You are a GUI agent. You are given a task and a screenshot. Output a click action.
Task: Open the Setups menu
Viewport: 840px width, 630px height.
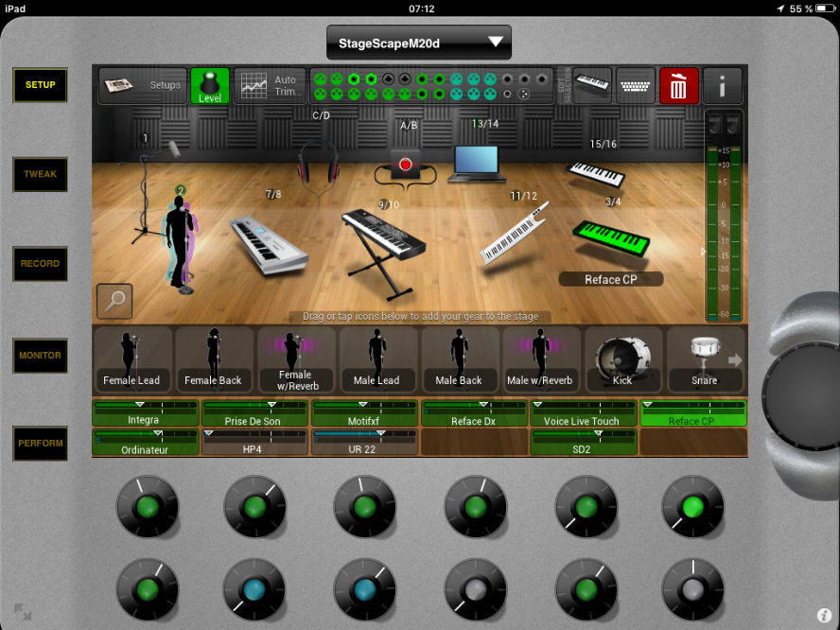pyautogui.click(x=143, y=86)
